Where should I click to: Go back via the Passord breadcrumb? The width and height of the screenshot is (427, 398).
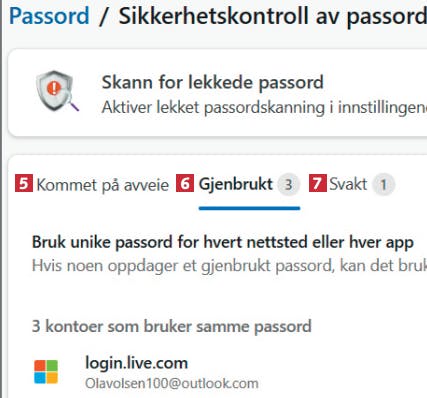tap(49, 15)
